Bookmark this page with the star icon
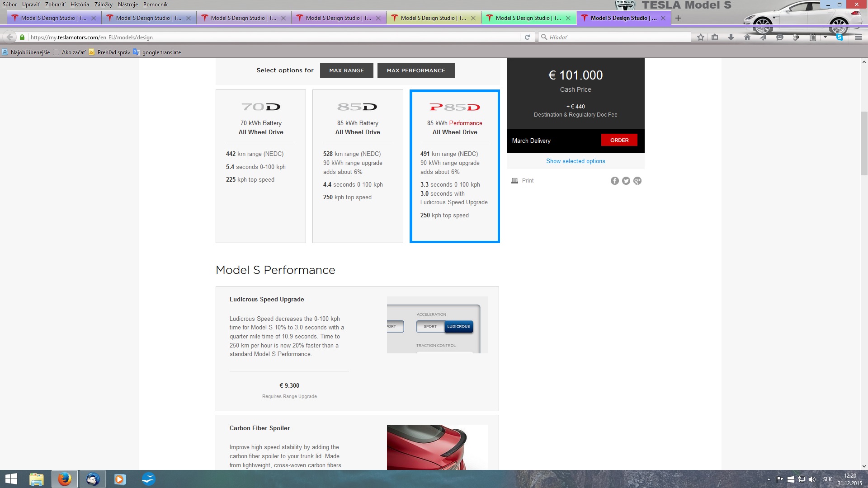This screenshot has height=488, width=868. [x=701, y=37]
